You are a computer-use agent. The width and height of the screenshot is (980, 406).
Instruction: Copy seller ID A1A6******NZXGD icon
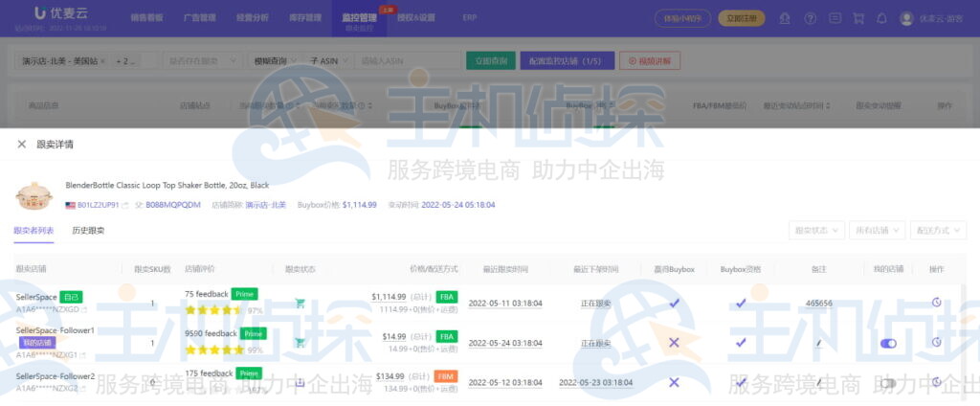pyautogui.click(x=84, y=309)
